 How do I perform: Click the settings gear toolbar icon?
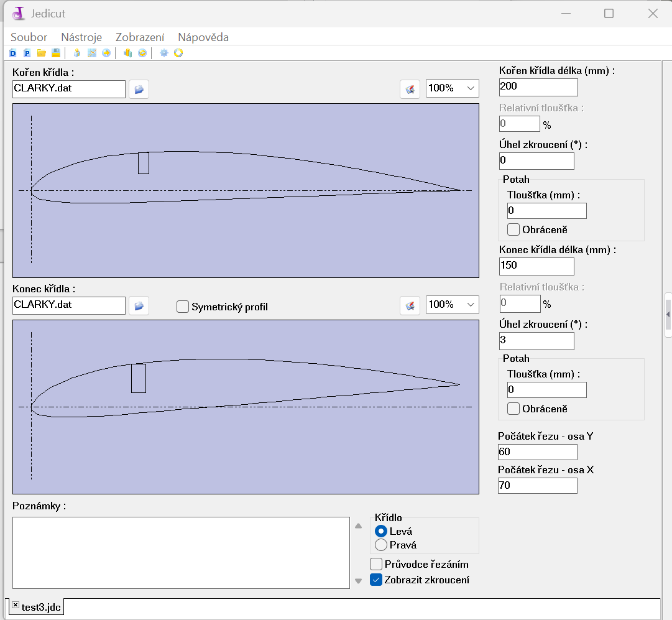pos(164,53)
